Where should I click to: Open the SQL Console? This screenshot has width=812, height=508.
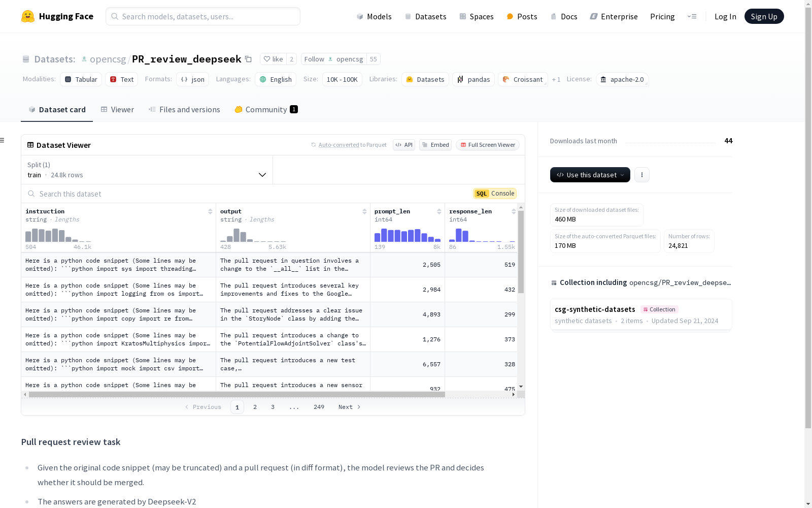pos(495,194)
